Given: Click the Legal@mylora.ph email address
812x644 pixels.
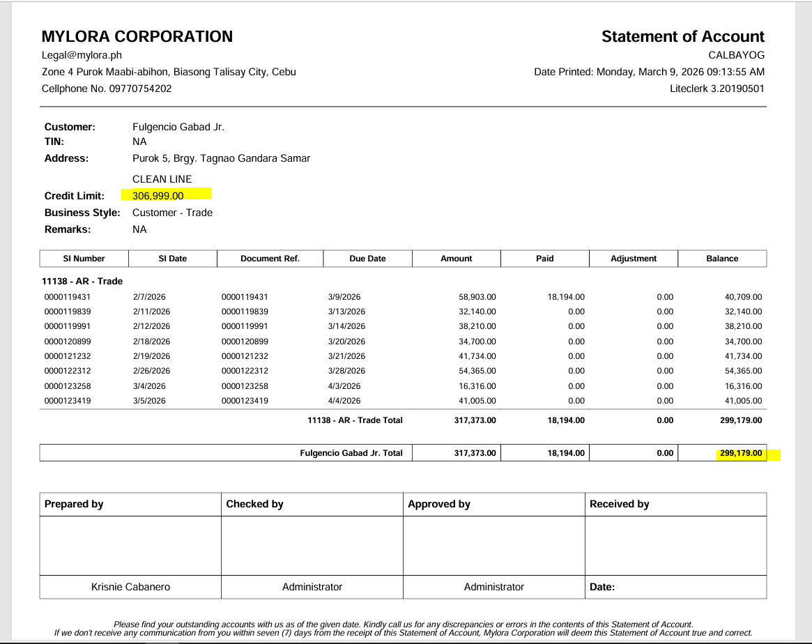Looking at the screenshot, I should pos(75,56).
